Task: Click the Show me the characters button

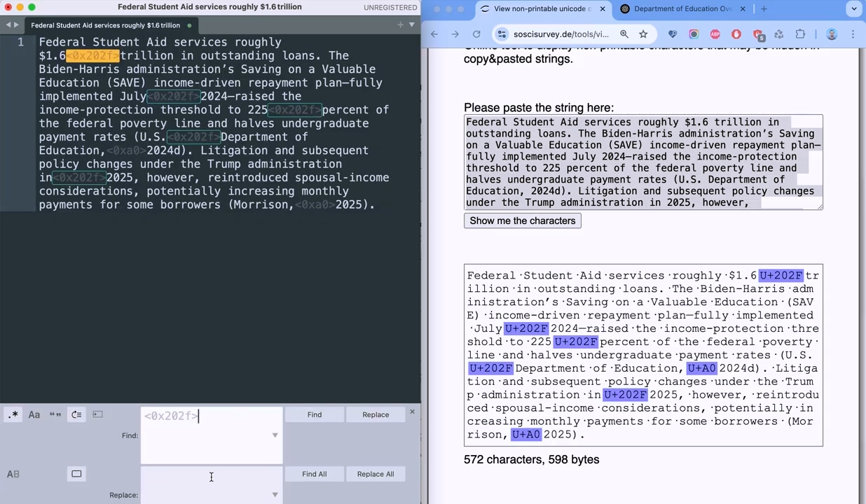Action: (522, 220)
